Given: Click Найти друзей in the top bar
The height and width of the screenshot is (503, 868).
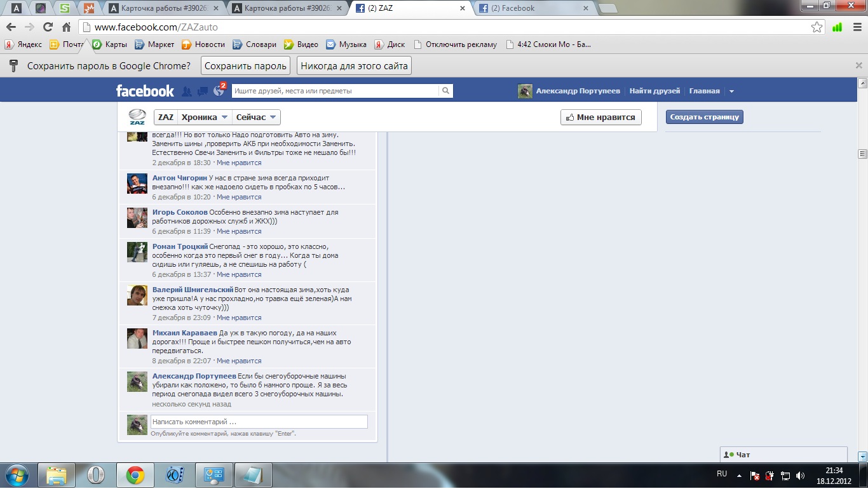Looking at the screenshot, I should click(x=654, y=91).
